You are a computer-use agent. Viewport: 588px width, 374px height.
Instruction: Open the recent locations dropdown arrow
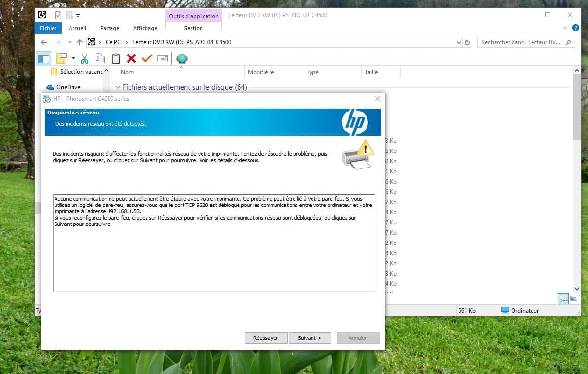pyautogui.click(x=69, y=43)
